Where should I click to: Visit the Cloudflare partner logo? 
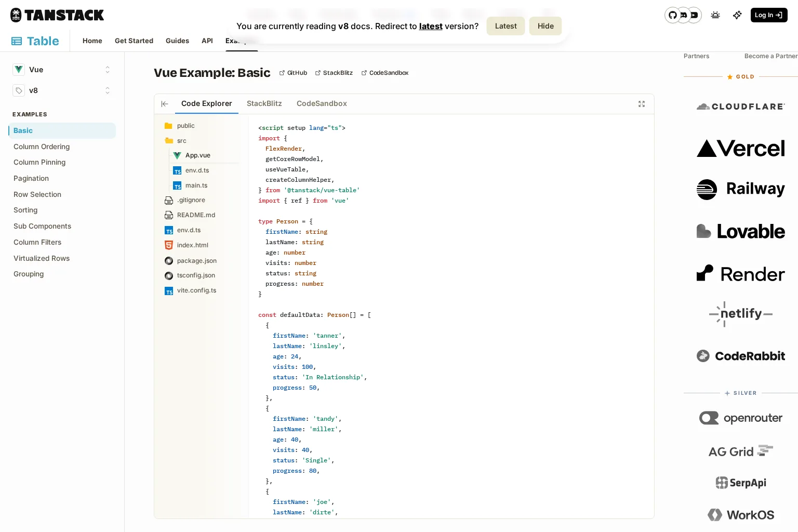click(741, 107)
